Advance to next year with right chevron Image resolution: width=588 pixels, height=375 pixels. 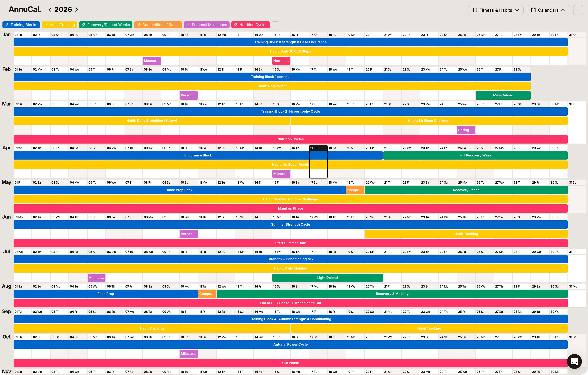77,10
